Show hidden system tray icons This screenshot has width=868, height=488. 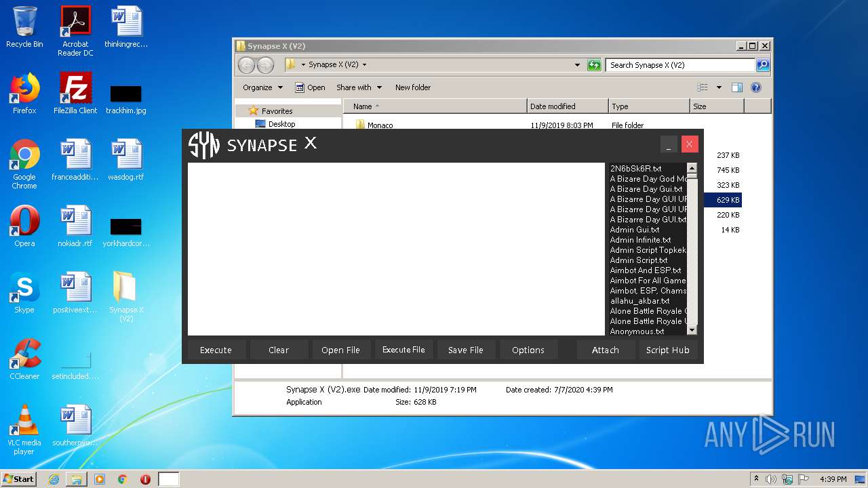click(756, 479)
